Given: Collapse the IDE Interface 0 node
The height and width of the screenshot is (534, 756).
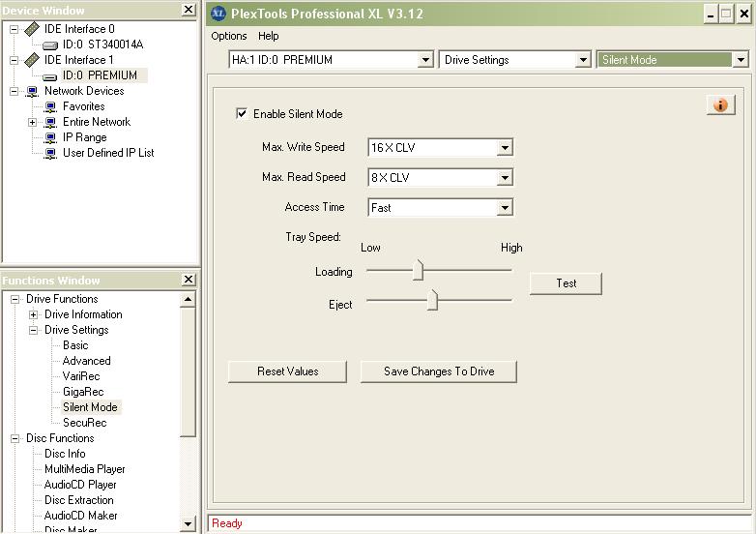Looking at the screenshot, I should click(14, 29).
